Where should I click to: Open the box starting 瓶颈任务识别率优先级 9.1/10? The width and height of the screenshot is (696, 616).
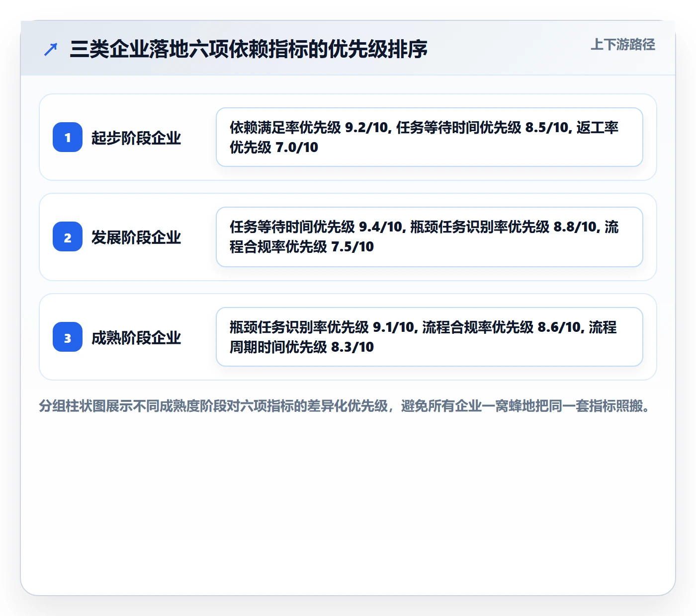coord(430,337)
